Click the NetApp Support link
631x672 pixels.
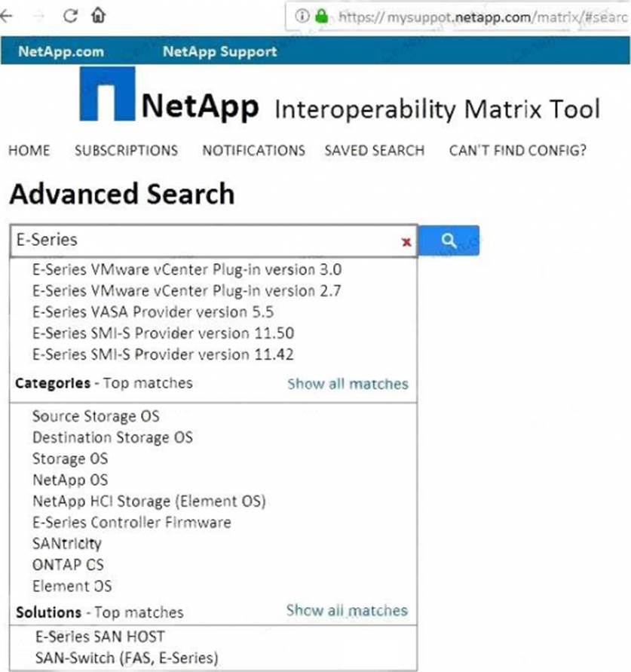tap(219, 52)
